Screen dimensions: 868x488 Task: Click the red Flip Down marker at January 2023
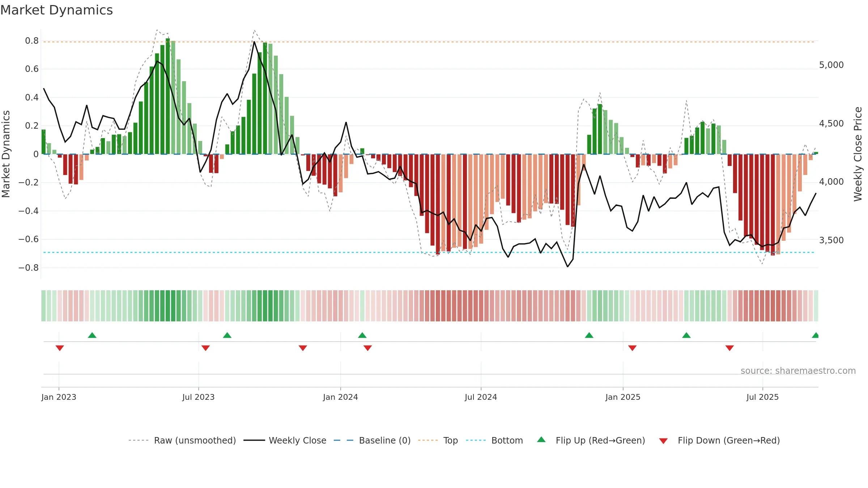[x=60, y=348]
